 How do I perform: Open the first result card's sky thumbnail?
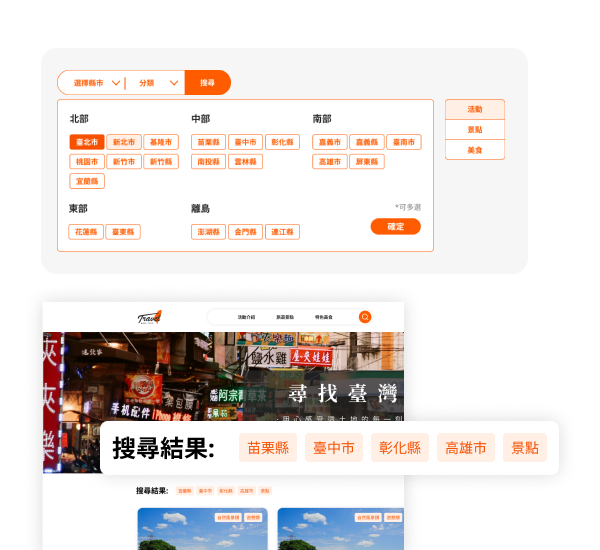pyautogui.click(x=202, y=530)
